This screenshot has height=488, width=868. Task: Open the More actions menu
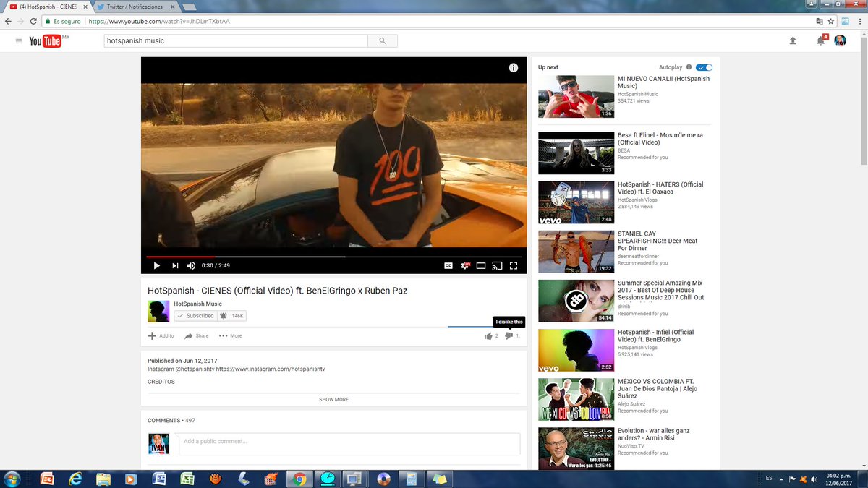click(x=230, y=335)
